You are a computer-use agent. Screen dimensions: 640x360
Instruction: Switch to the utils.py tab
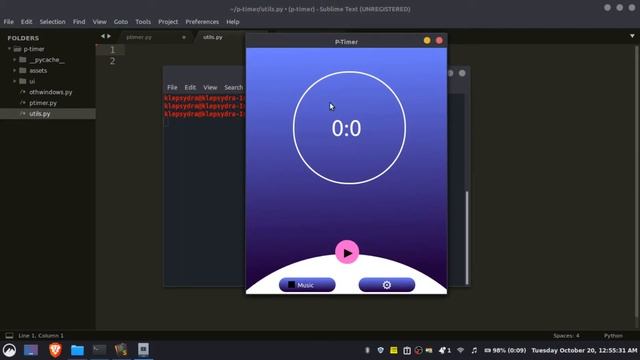pos(213,37)
